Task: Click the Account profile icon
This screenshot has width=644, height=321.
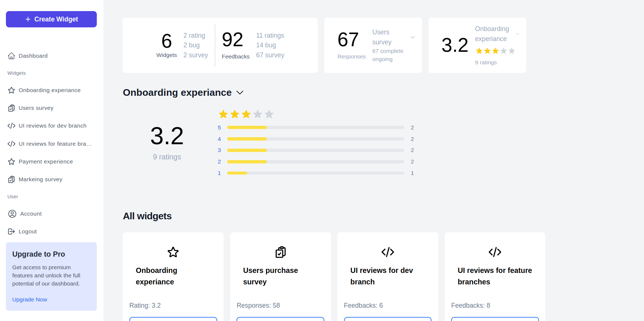Action: tap(11, 213)
